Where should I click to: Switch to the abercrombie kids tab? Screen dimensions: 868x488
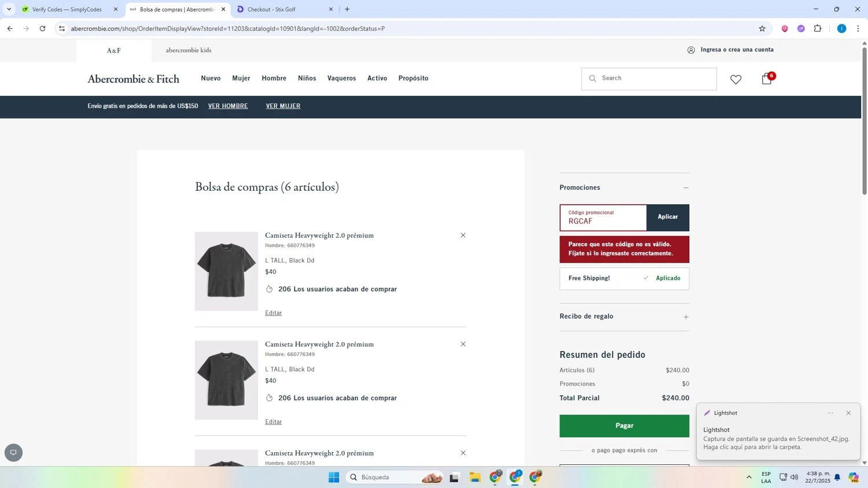[189, 50]
